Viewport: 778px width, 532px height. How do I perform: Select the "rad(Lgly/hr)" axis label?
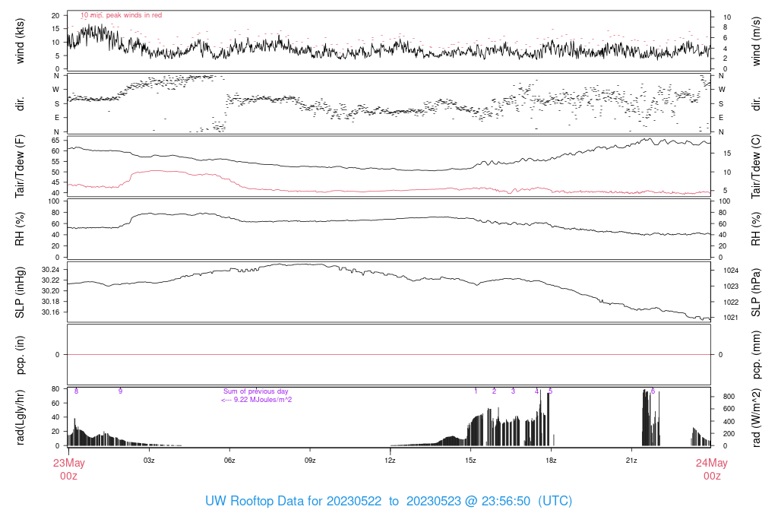coord(20,417)
